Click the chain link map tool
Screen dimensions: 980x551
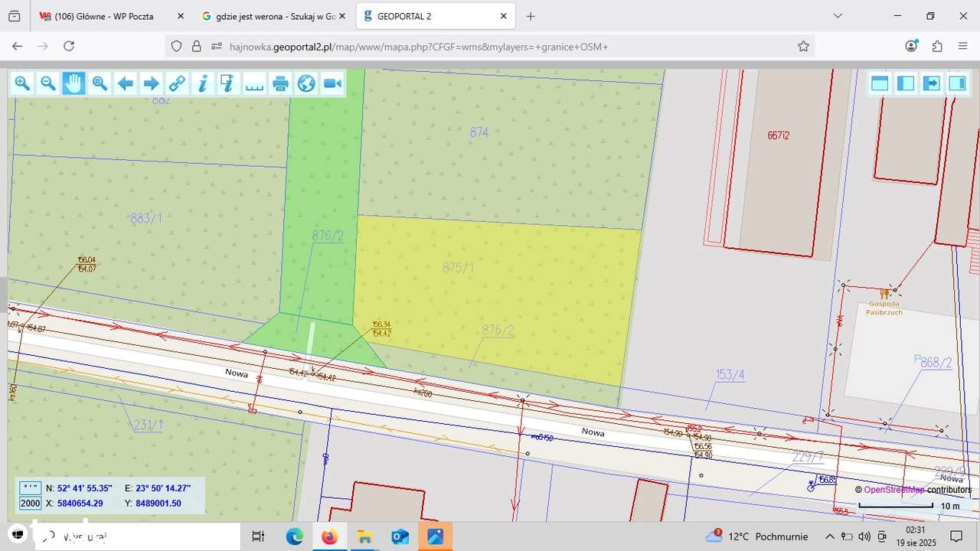click(x=177, y=83)
